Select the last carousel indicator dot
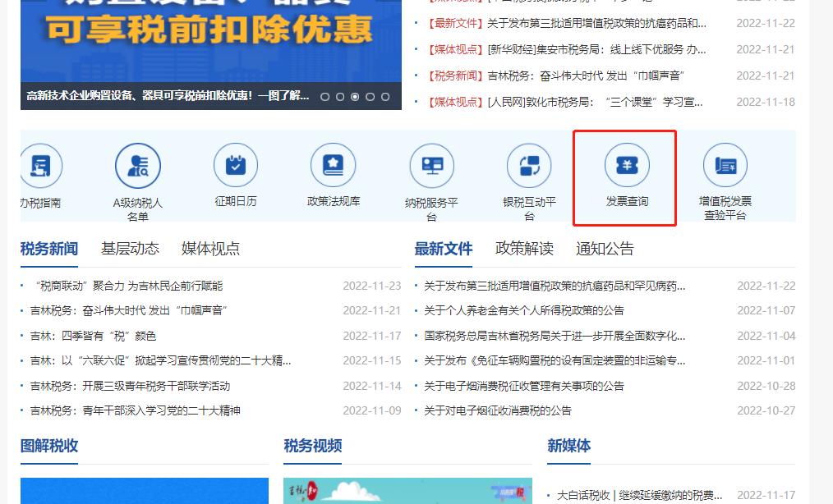Viewport: 833px width, 504px height. click(386, 97)
